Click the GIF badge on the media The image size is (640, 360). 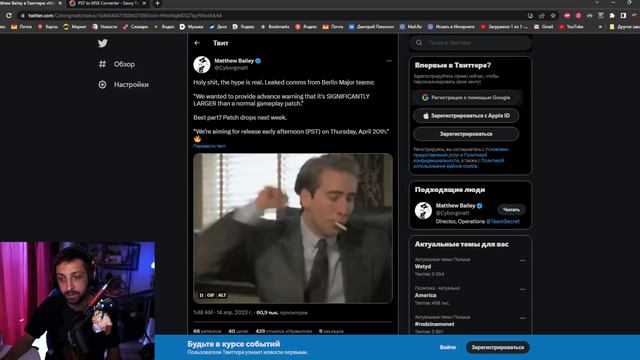(211, 295)
